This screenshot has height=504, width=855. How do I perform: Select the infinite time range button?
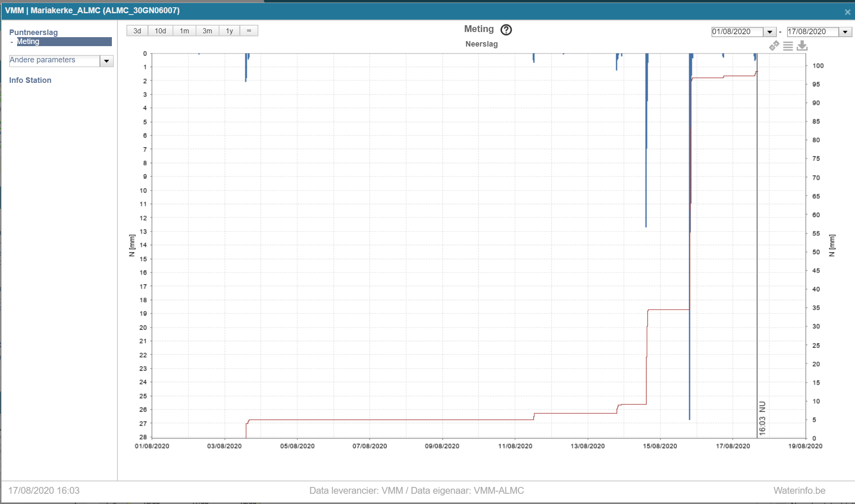[249, 31]
